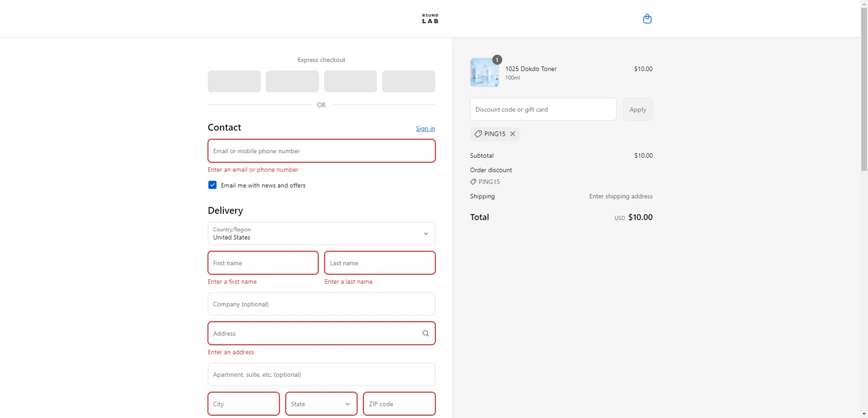This screenshot has height=418, width=868.
Task: Focus the Last name field
Action: pyautogui.click(x=380, y=263)
